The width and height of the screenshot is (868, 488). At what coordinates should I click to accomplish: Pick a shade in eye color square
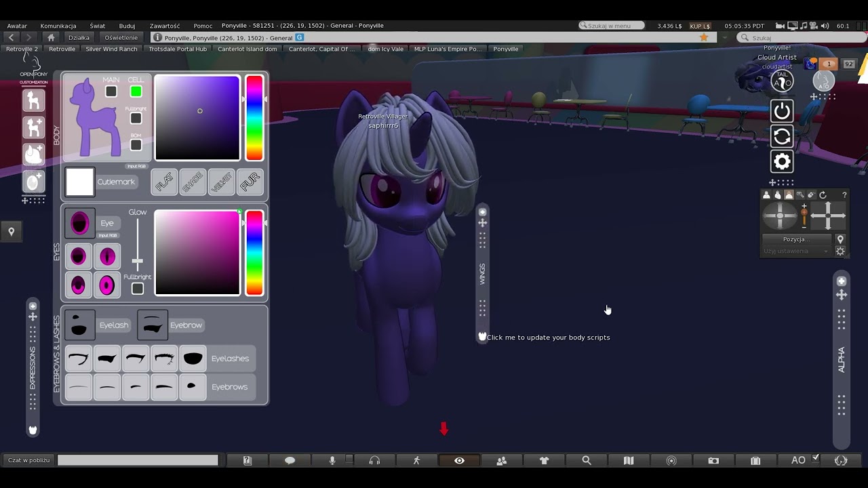(197, 252)
